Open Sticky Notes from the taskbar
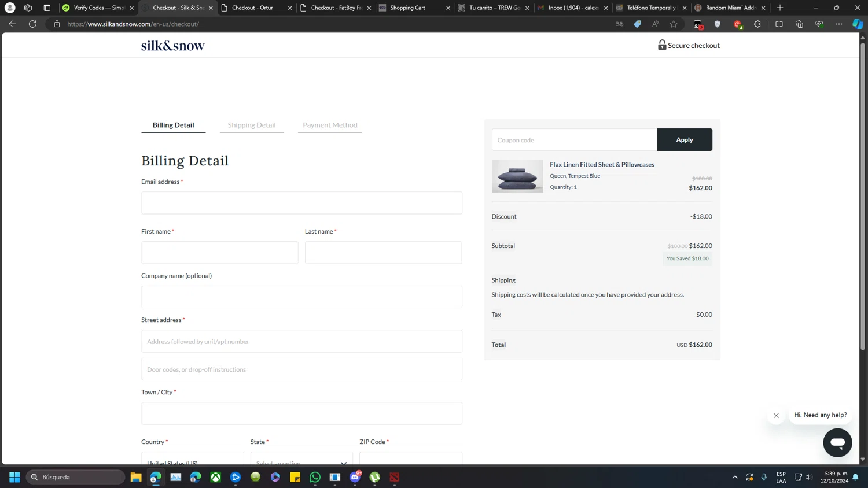 pyautogui.click(x=295, y=477)
